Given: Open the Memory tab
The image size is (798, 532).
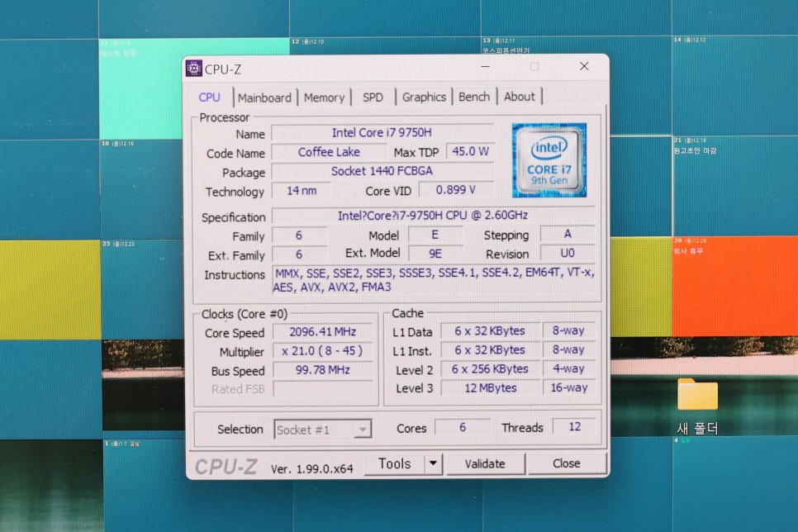Looking at the screenshot, I should pyautogui.click(x=324, y=97).
